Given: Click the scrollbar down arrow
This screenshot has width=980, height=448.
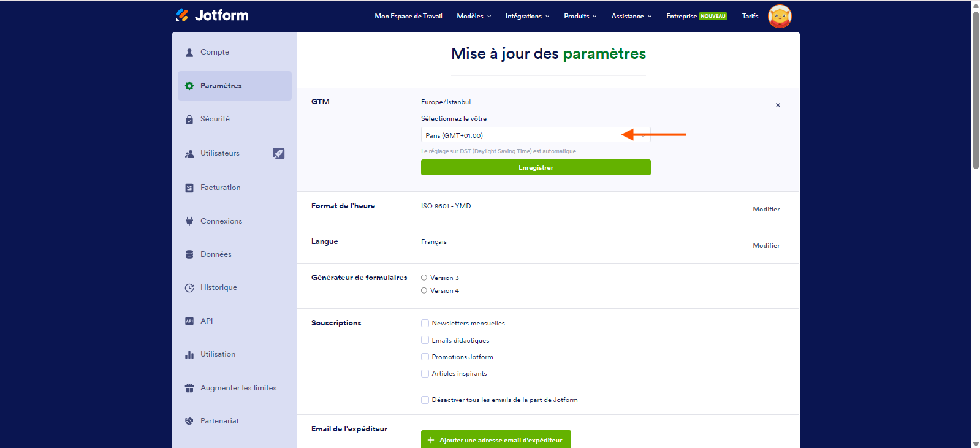Looking at the screenshot, I should [x=976, y=444].
